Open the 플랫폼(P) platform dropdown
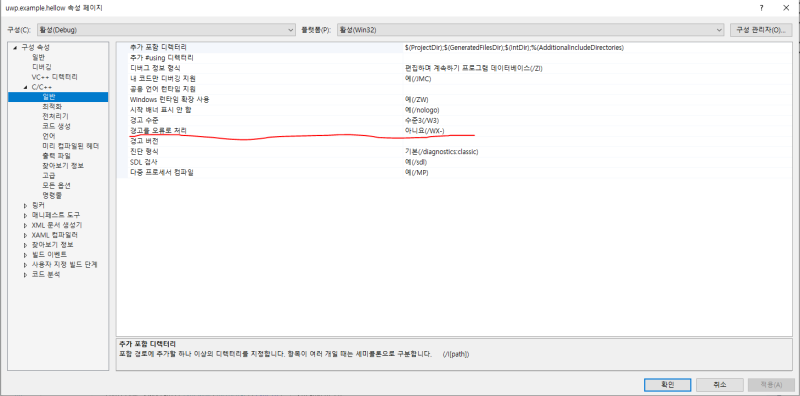The height and width of the screenshot is (396, 800). coord(531,30)
